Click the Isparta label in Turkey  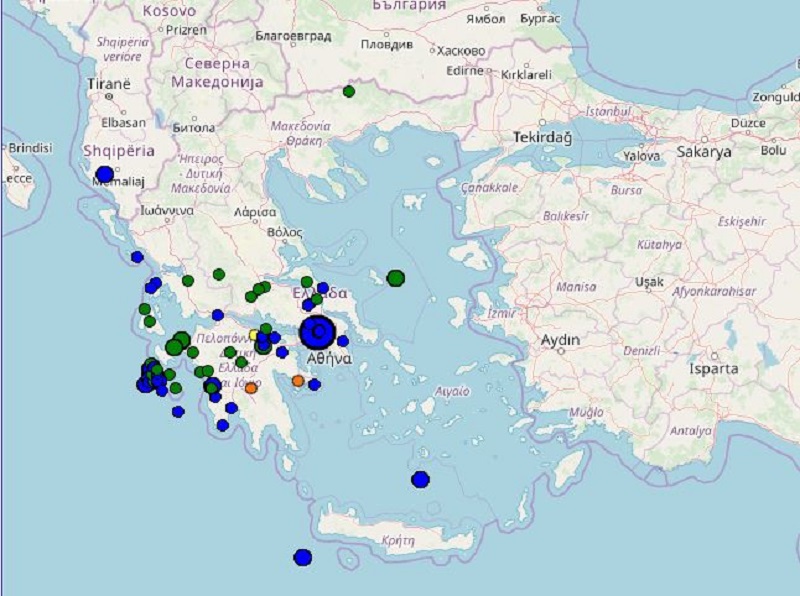tap(714, 369)
